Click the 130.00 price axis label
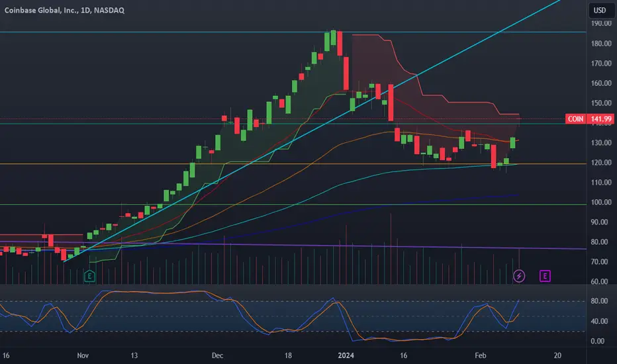 [601, 143]
